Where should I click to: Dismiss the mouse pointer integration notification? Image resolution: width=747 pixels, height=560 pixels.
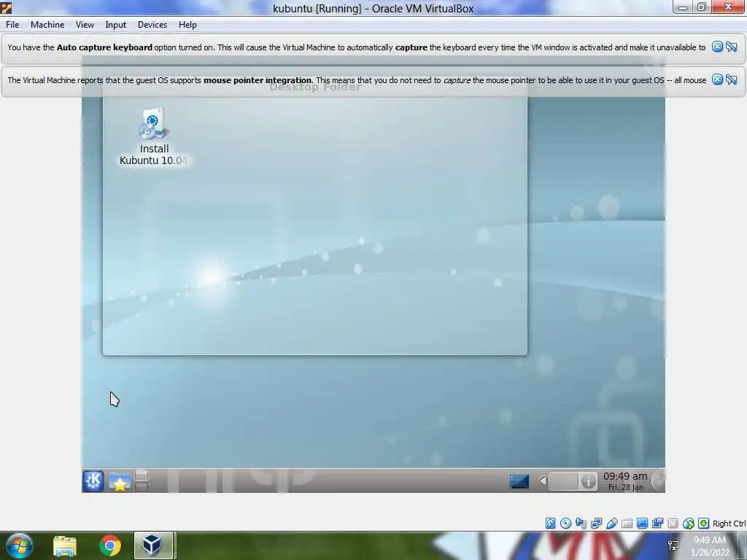click(x=717, y=79)
